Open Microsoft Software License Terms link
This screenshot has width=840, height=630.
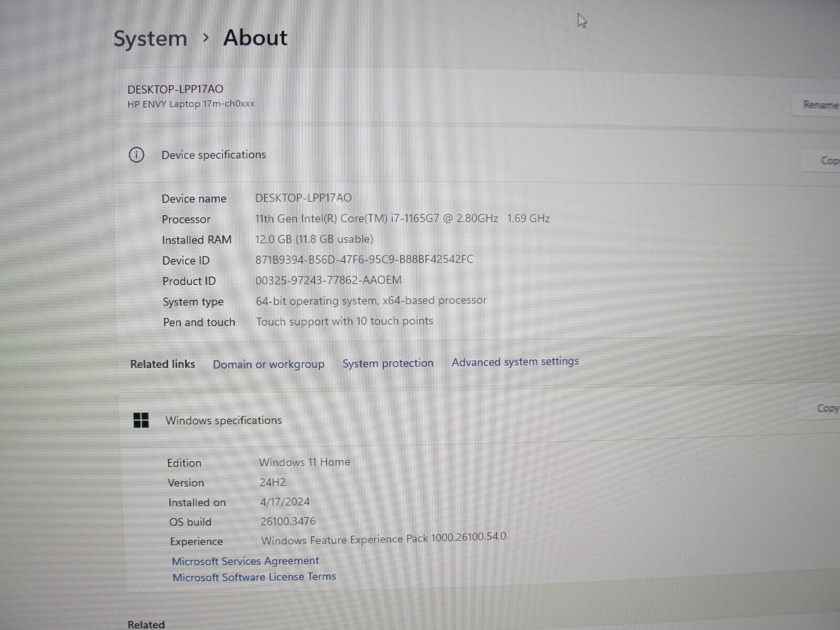254,577
